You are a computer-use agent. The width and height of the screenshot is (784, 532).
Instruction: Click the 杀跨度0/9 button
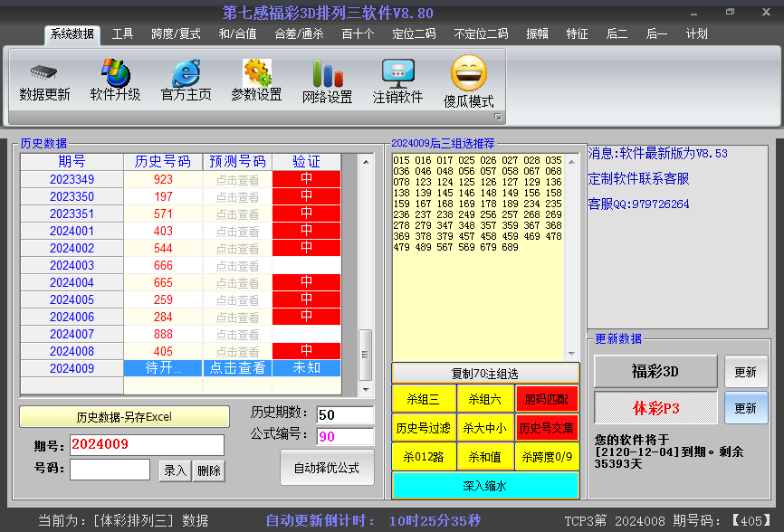547,457
